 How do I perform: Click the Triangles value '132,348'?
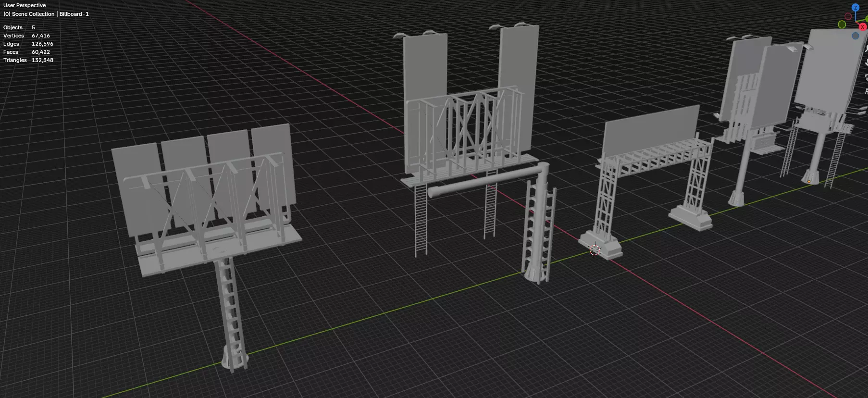(x=42, y=60)
